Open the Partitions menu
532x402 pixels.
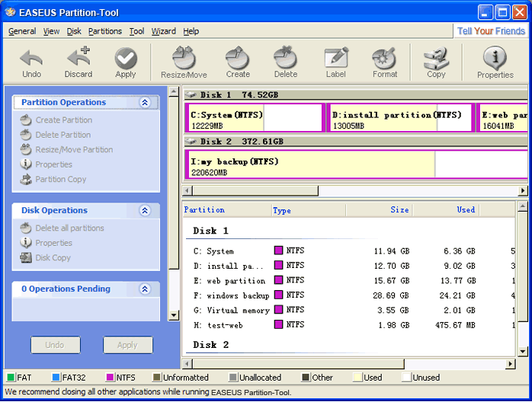(x=104, y=31)
